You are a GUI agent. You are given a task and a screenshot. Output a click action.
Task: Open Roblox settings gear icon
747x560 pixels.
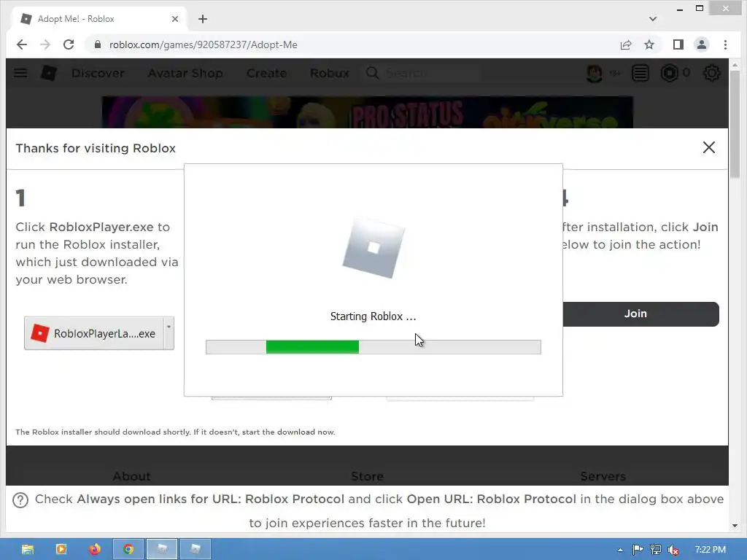712,73
